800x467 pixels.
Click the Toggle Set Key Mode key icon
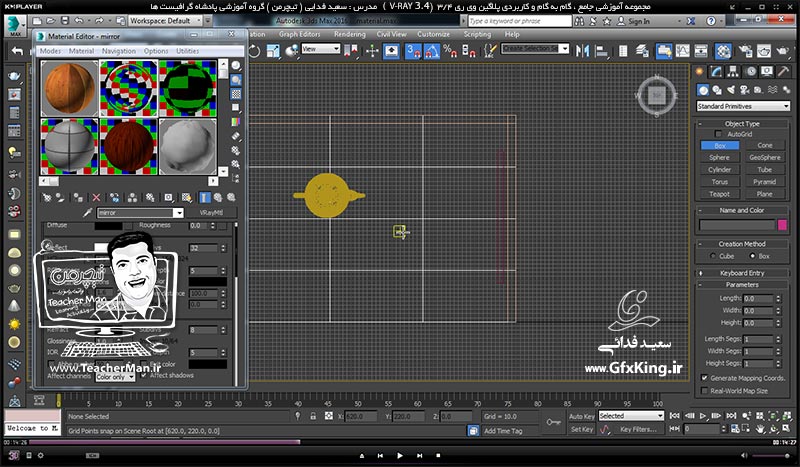[553, 422]
